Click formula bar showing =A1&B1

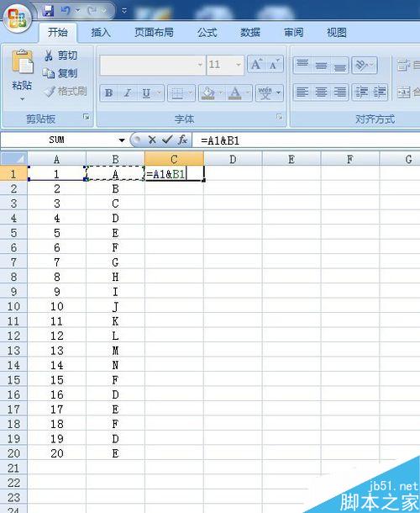(306, 140)
